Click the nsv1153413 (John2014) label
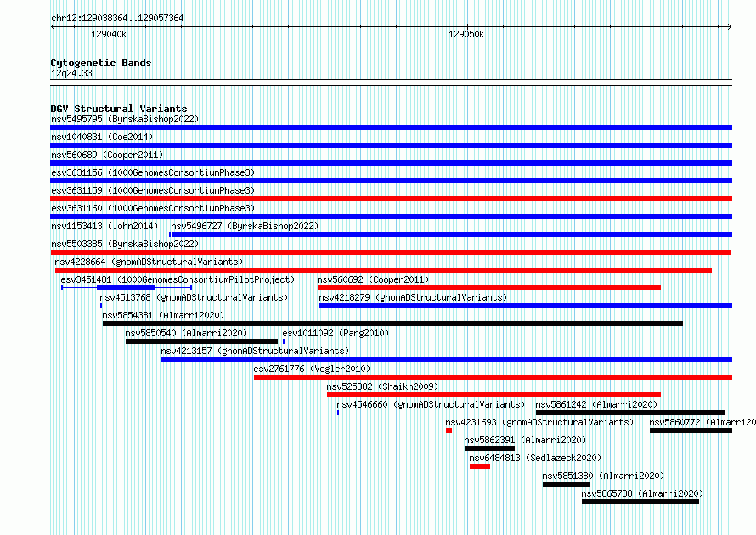This screenshot has height=535, width=756. click(104, 226)
